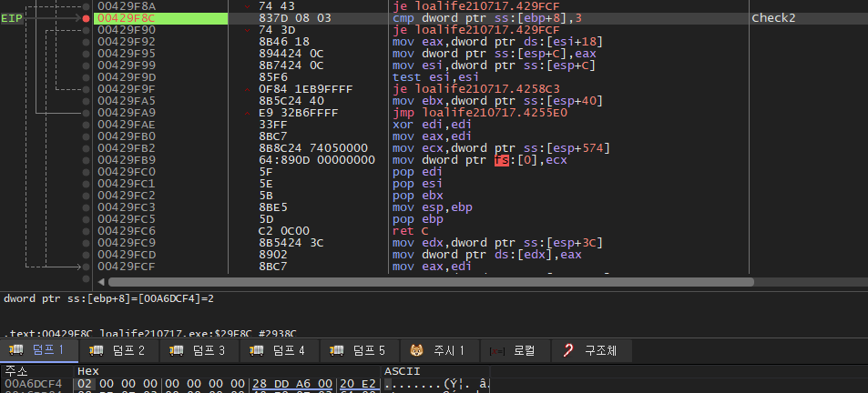Image resolution: width=868 pixels, height=393 pixels.
Task: Select the test esi,esi instruction
Action: [x=435, y=77]
